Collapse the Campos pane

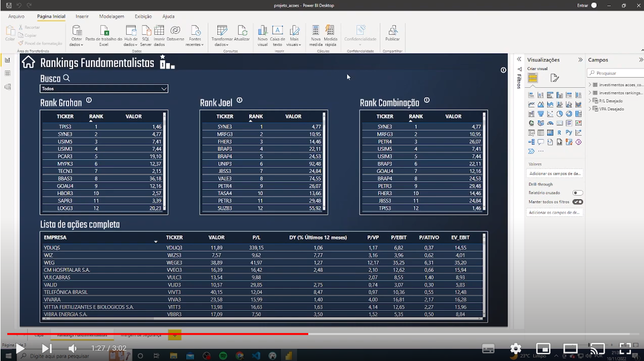(640, 60)
